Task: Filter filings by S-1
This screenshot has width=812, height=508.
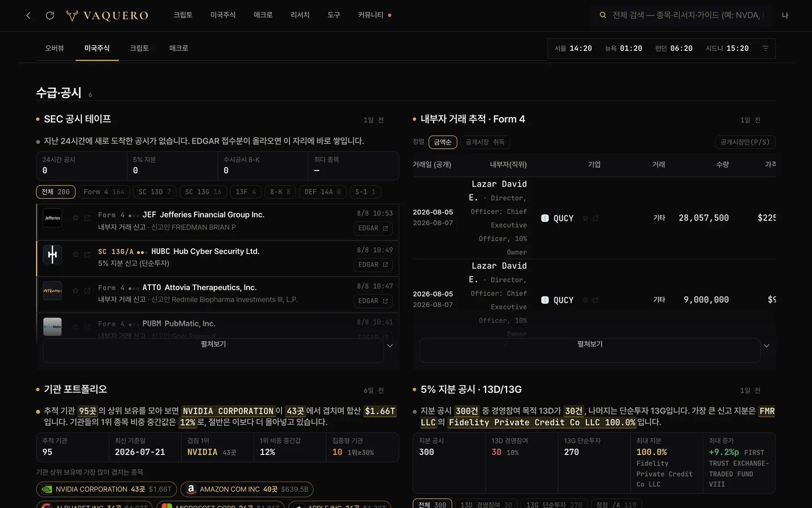Action: coord(365,192)
